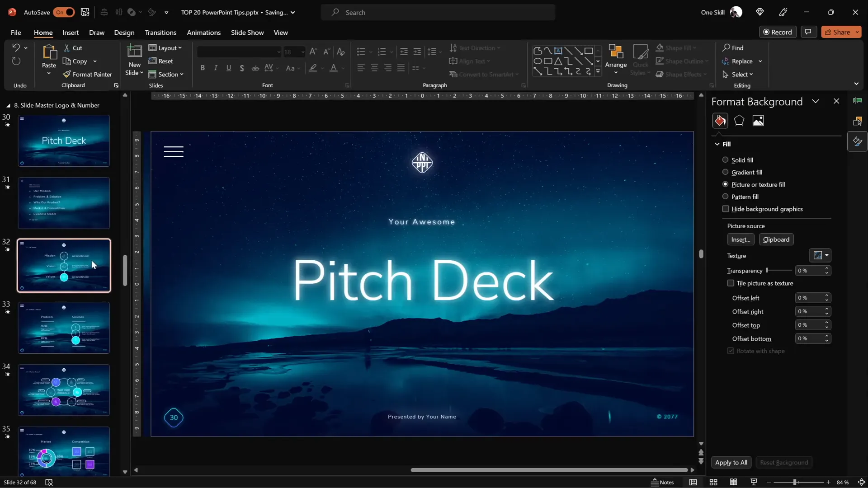This screenshot has width=868, height=488.
Task: Click Increase Font Size icon
Action: pos(313,52)
